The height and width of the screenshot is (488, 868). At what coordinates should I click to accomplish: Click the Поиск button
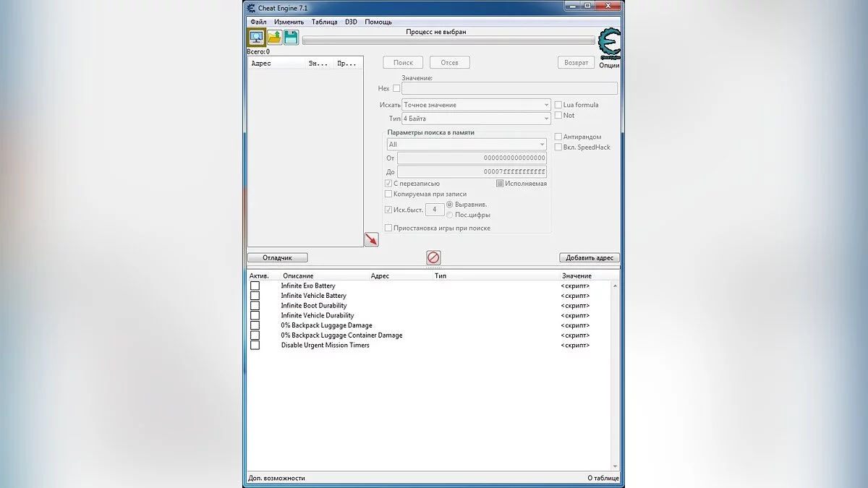pyautogui.click(x=403, y=63)
